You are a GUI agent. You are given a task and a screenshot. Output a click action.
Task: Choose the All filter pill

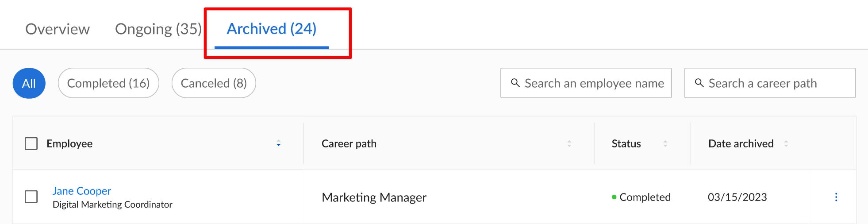click(x=29, y=83)
